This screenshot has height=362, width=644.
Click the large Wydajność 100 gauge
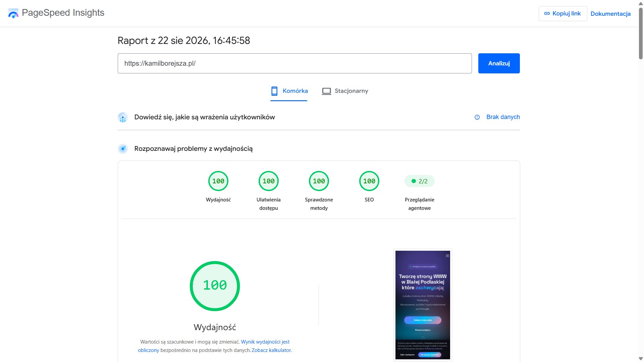tap(215, 286)
